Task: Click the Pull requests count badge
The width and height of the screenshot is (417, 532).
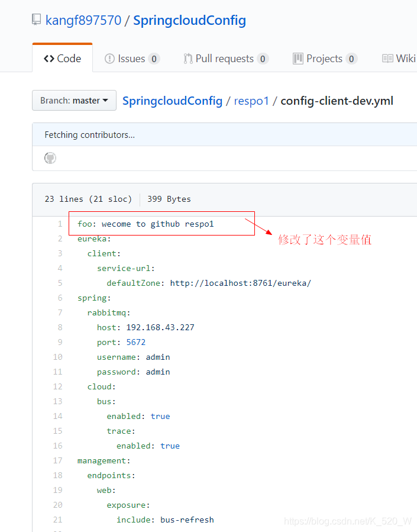Action: pos(263,59)
